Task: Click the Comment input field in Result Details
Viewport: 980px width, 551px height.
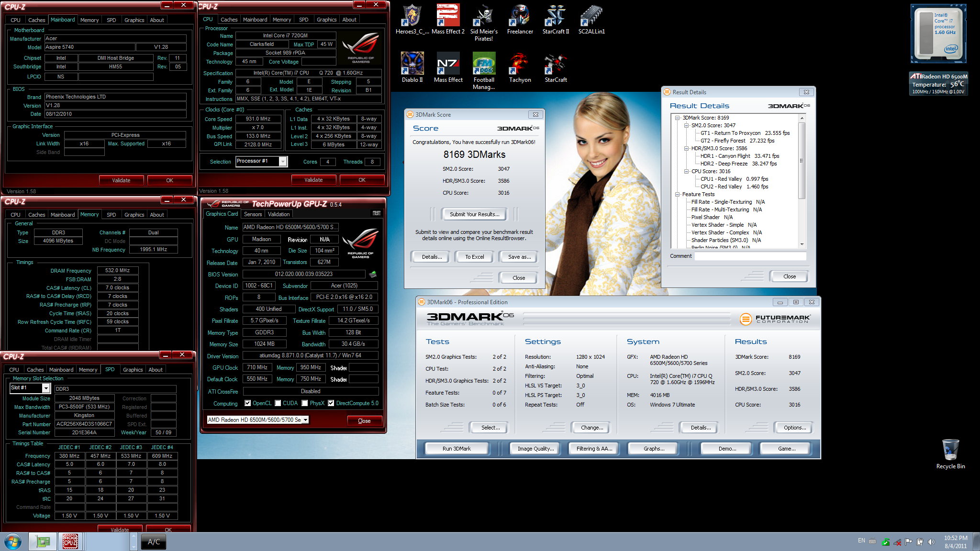Action: tap(750, 256)
